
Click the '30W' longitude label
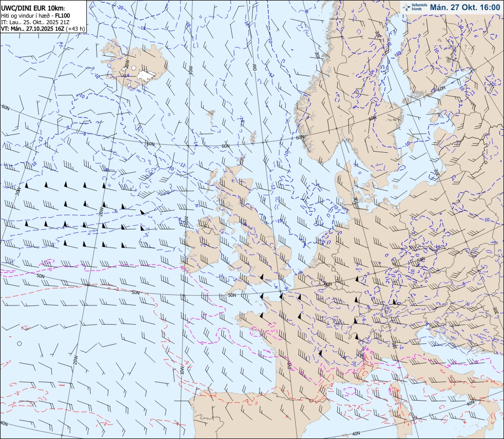point(18,192)
